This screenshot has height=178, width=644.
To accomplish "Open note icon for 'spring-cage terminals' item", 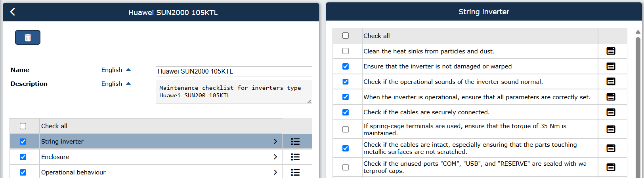I will coord(611,129).
